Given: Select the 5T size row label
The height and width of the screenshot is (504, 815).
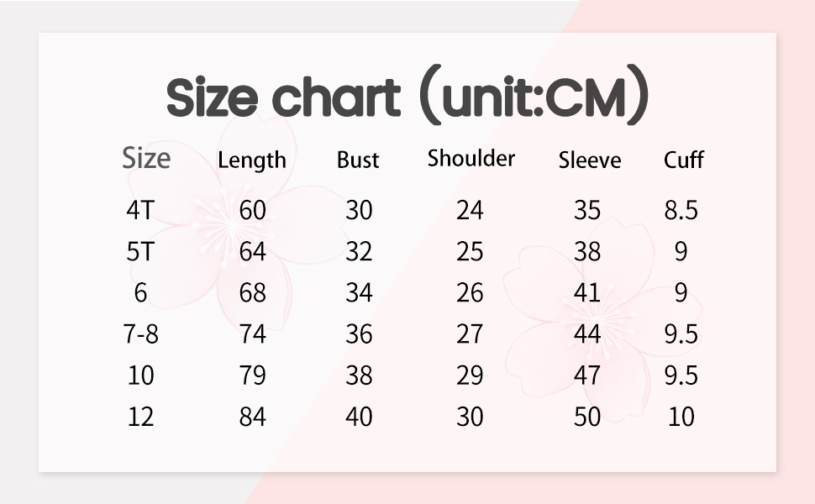Looking at the screenshot, I should 140,251.
